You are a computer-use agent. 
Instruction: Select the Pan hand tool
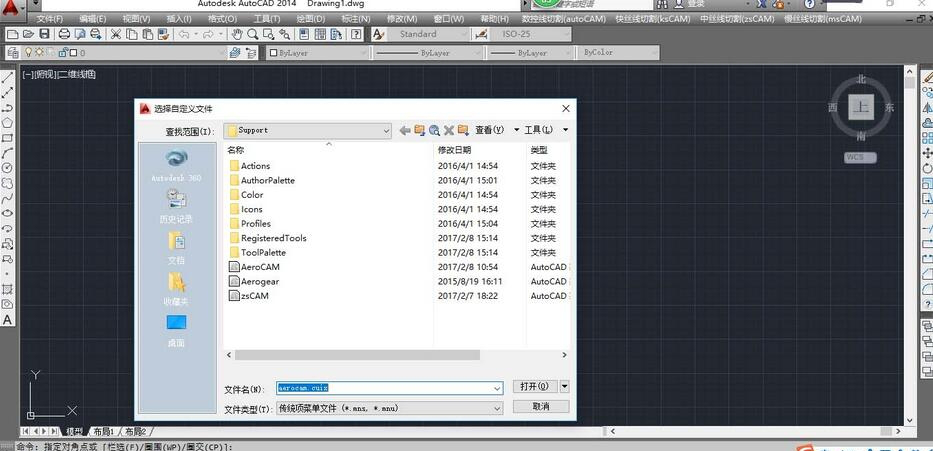pos(237,34)
